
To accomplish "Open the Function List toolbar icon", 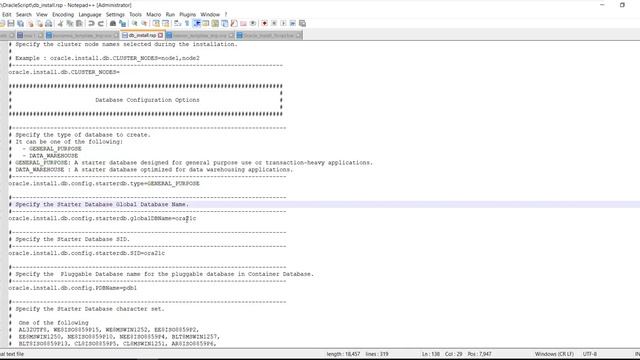I will pyautogui.click(x=234, y=23).
